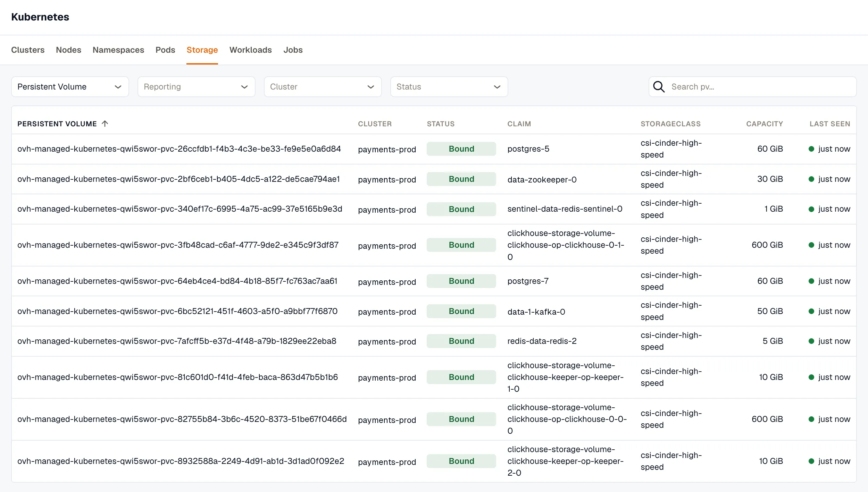Open the Nodes tab
The width and height of the screenshot is (868, 492).
pyautogui.click(x=68, y=50)
